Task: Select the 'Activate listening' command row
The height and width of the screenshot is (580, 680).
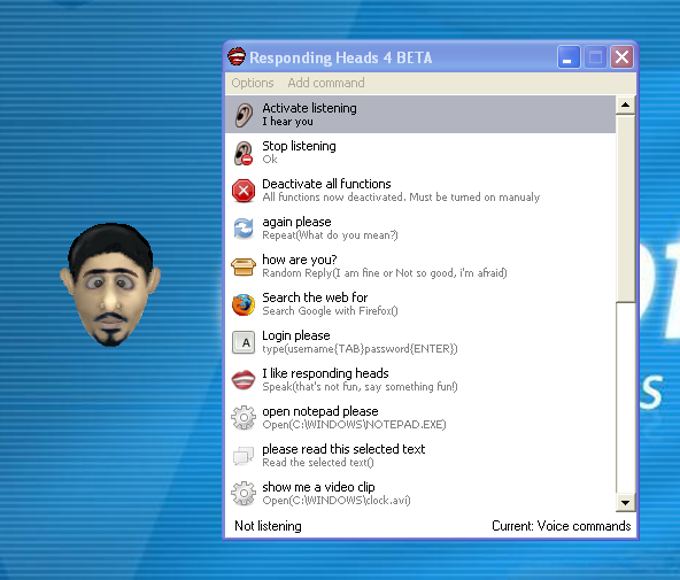Action: coord(420,115)
